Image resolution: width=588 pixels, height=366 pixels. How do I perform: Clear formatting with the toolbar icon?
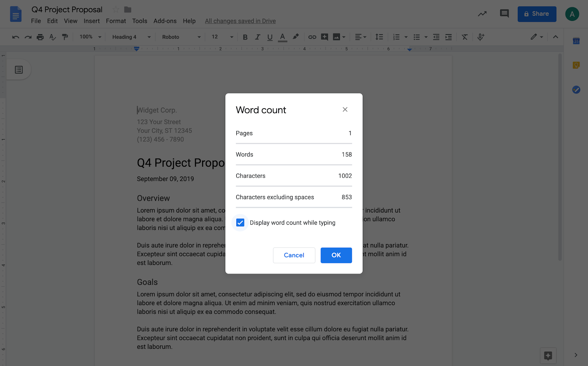465,37
